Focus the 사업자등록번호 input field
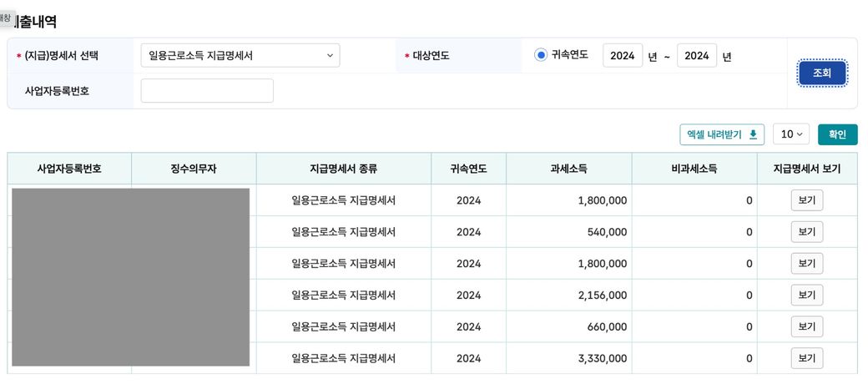This screenshot has width=868, height=384. pos(207,91)
